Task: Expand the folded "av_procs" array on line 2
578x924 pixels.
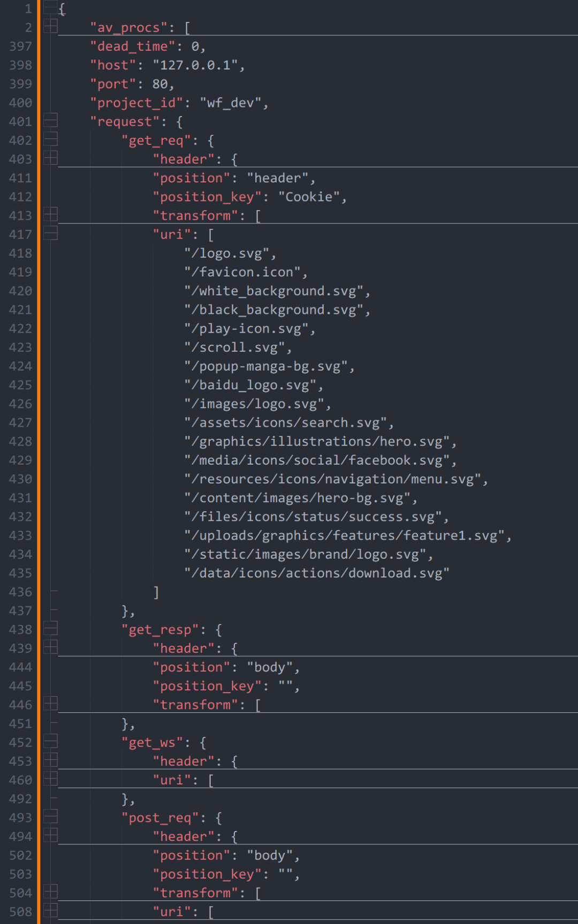Action: point(50,25)
